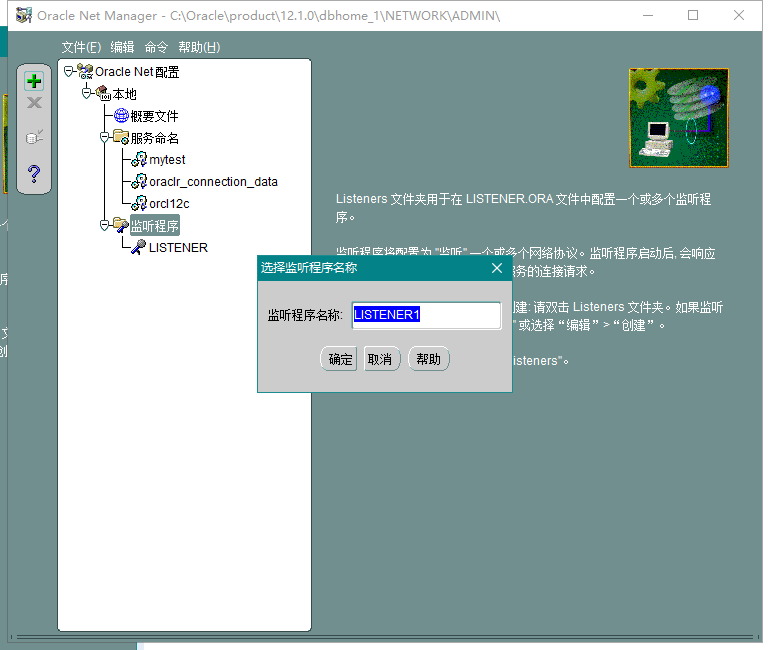
Task: Click the 监听程序名称 input field
Action: point(426,315)
